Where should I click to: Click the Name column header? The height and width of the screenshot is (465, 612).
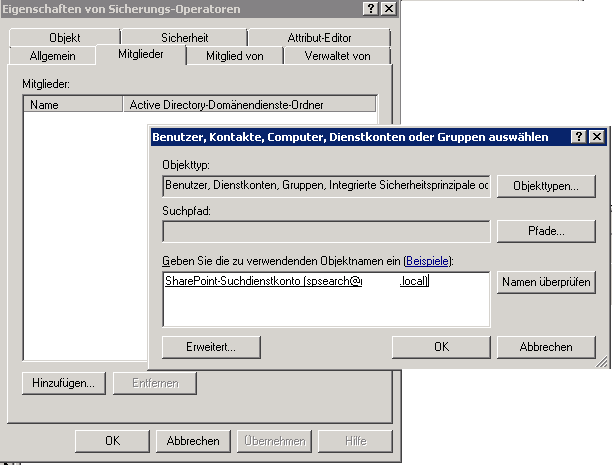coord(73,105)
